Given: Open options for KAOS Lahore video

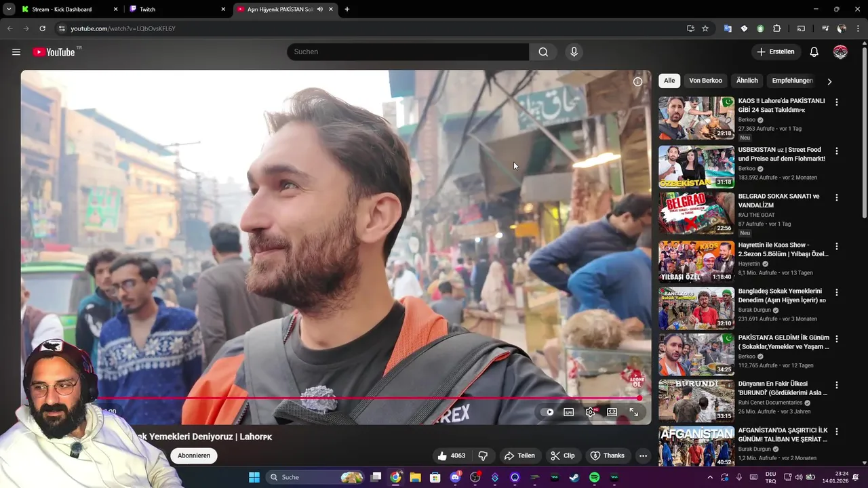Looking at the screenshot, I should point(837,102).
